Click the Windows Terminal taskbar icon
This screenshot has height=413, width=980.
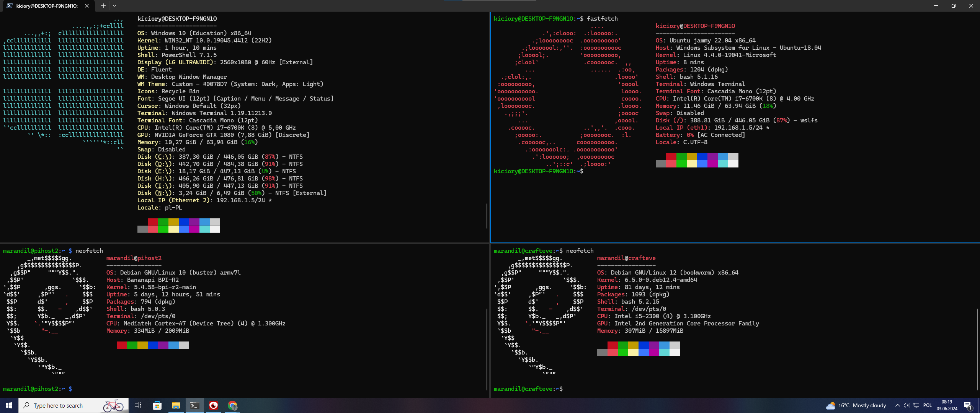194,405
